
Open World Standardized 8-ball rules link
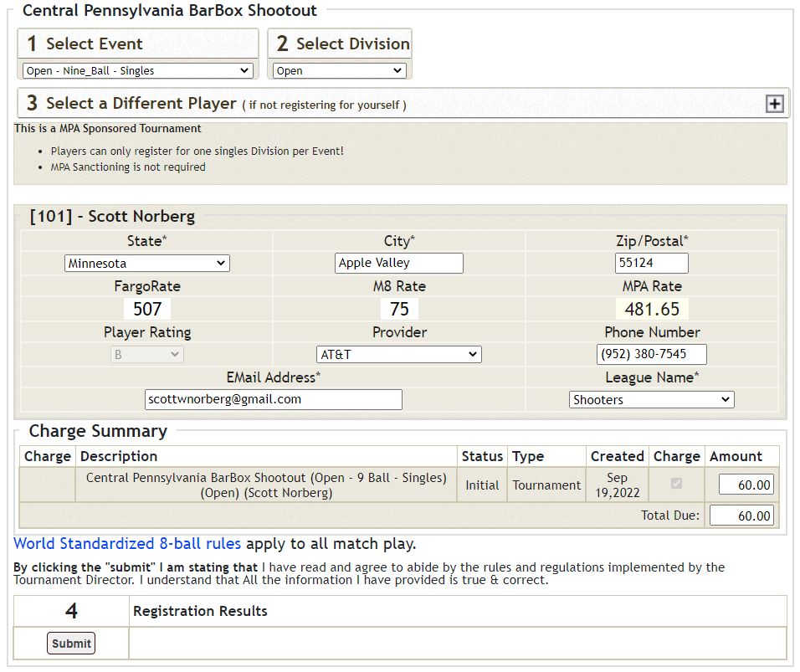click(x=127, y=544)
